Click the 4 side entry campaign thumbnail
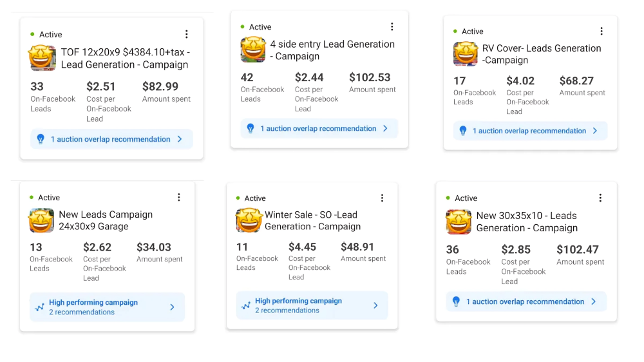 (253, 50)
